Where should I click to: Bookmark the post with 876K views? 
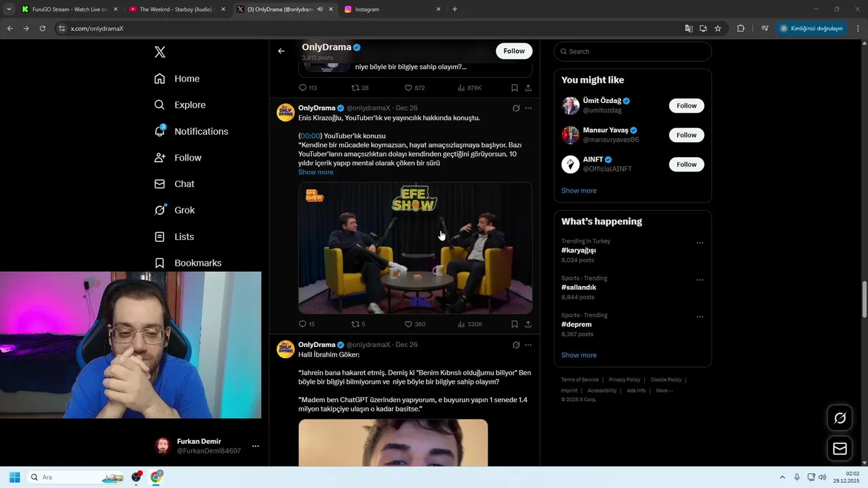tap(515, 87)
